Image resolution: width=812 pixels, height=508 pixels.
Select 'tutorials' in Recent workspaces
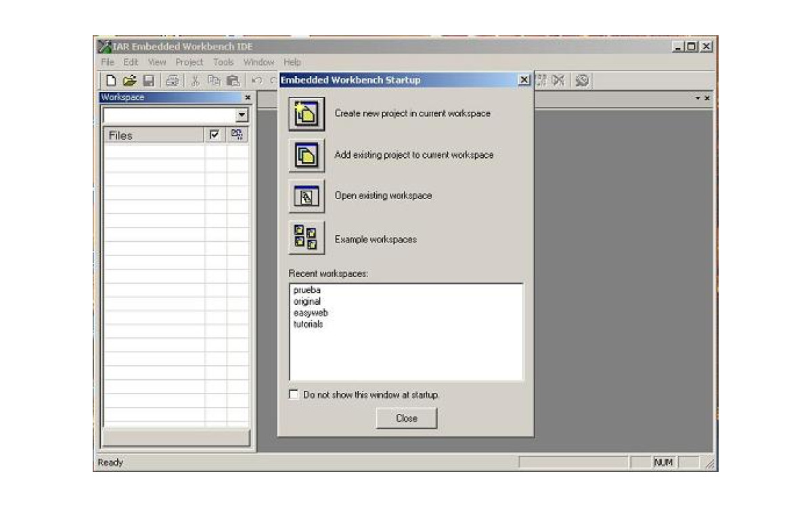(x=309, y=324)
